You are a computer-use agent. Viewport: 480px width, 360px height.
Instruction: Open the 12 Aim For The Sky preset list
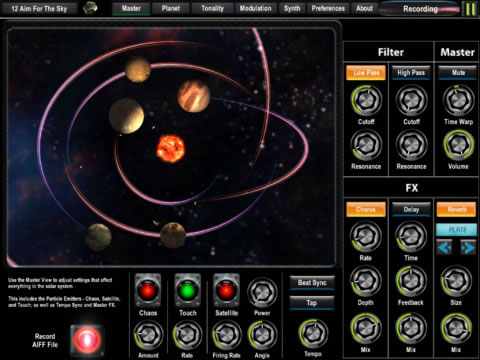point(39,8)
